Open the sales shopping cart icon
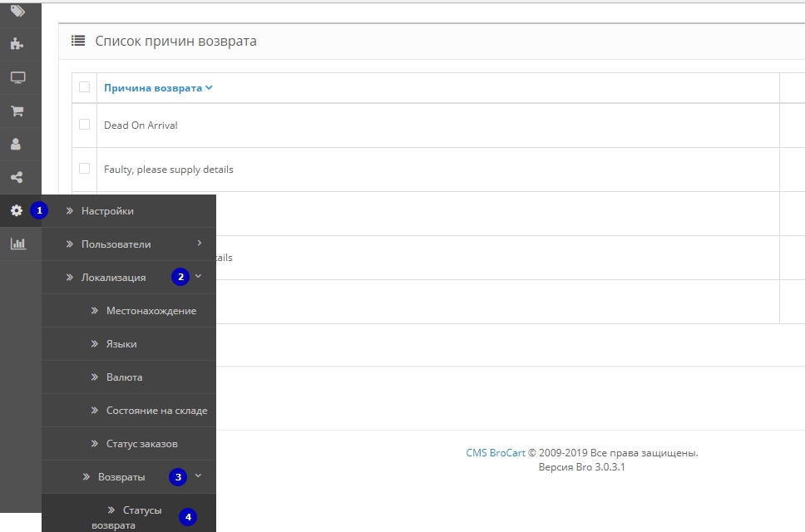Image resolution: width=805 pixels, height=532 pixels. click(x=17, y=111)
